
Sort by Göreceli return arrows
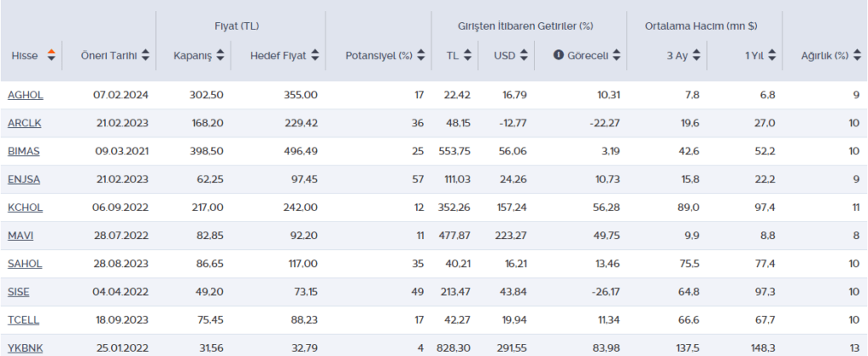tap(617, 55)
